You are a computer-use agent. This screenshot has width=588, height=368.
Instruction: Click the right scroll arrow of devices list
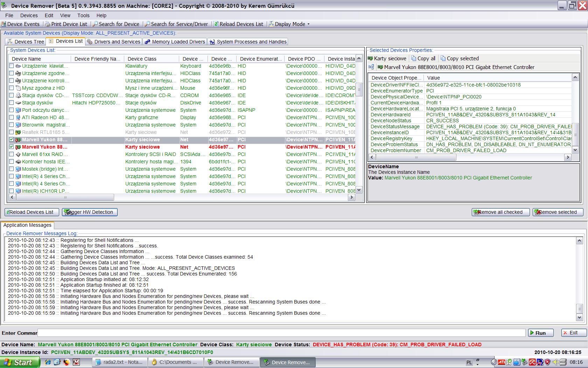(x=352, y=197)
